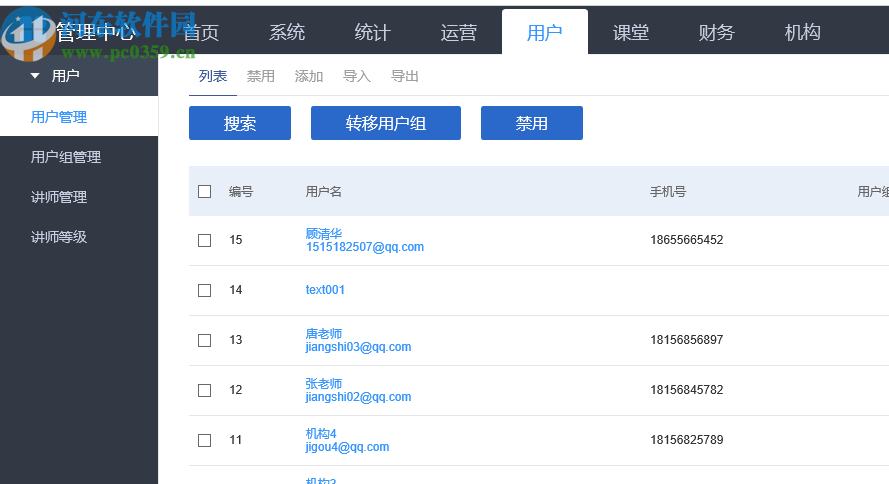Viewport: 889px width, 484px height.
Task: Go to the 首页 top menu
Action: [201, 32]
